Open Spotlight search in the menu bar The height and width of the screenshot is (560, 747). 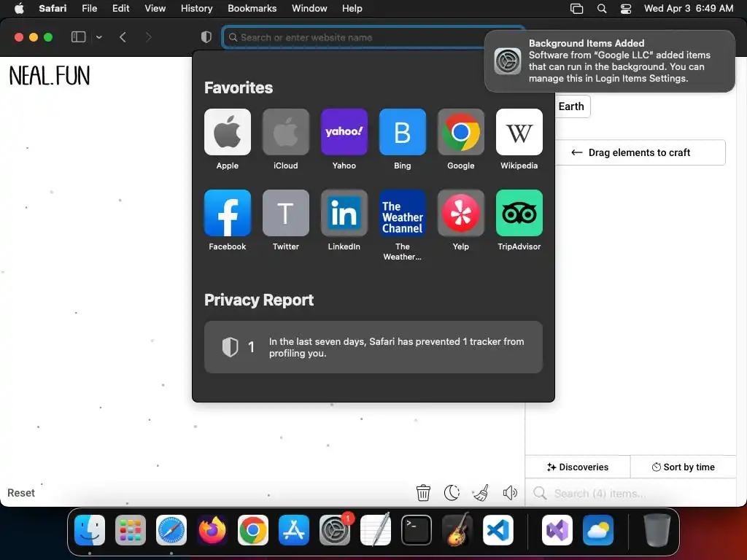click(x=602, y=9)
